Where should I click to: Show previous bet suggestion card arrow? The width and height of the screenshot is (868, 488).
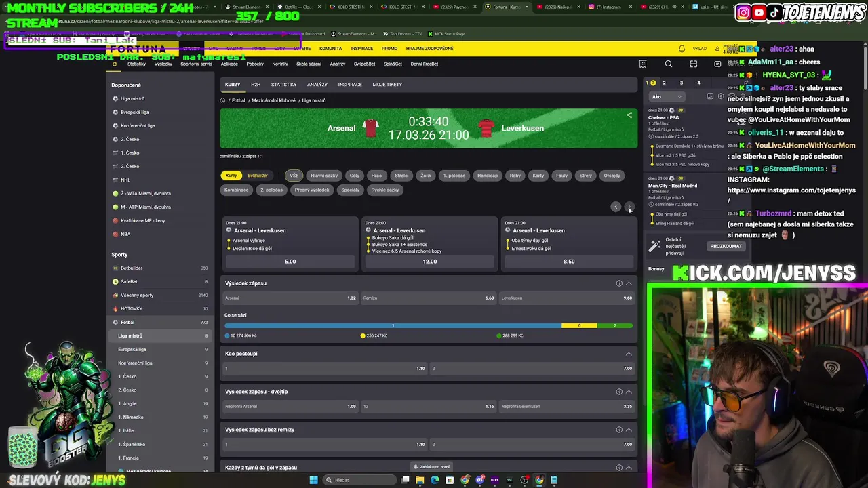(616, 207)
